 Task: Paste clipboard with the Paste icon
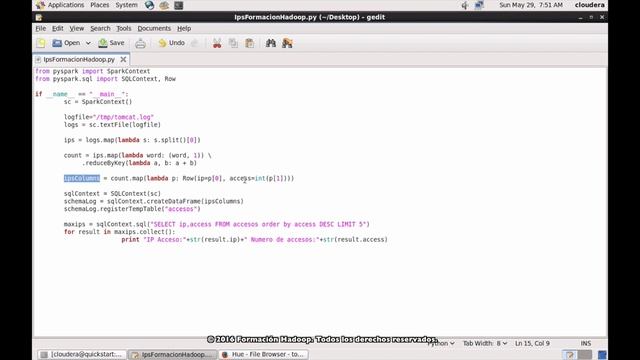click(x=249, y=43)
